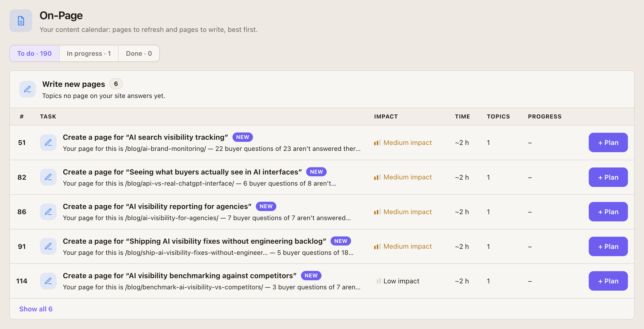The height and width of the screenshot is (329, 644).
Task: Click the Low impact bars icon for row 114
Action: [379, 281]
